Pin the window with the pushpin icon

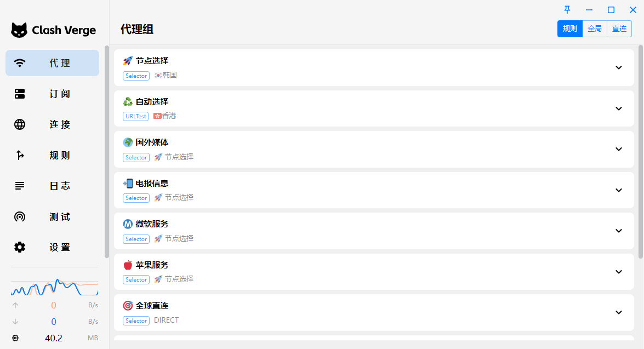567,10
